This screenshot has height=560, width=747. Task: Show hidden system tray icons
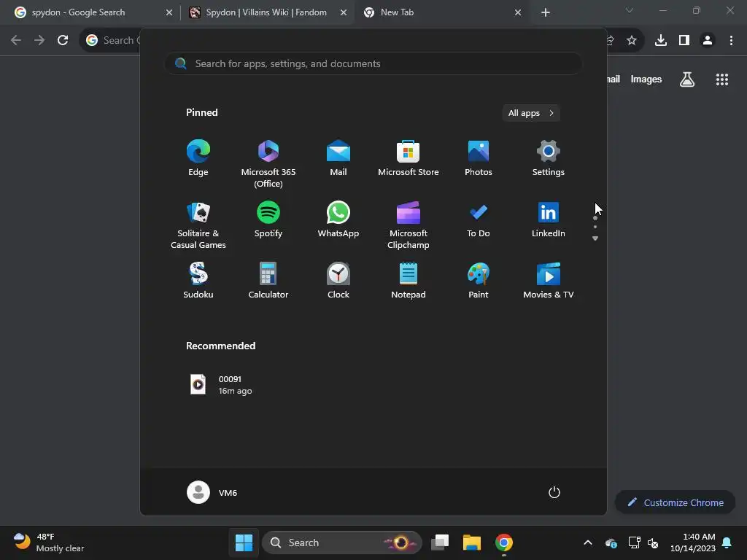588,542
